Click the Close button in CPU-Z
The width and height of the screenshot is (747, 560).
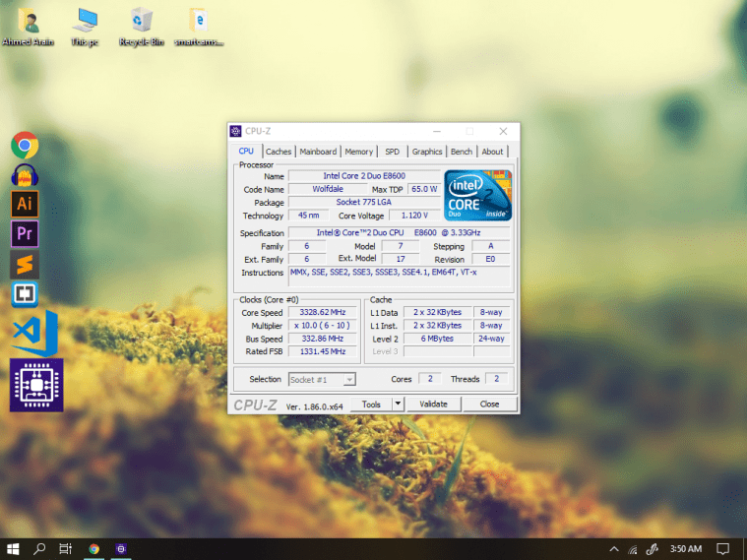pyautogui.click(x=489, y=404)
